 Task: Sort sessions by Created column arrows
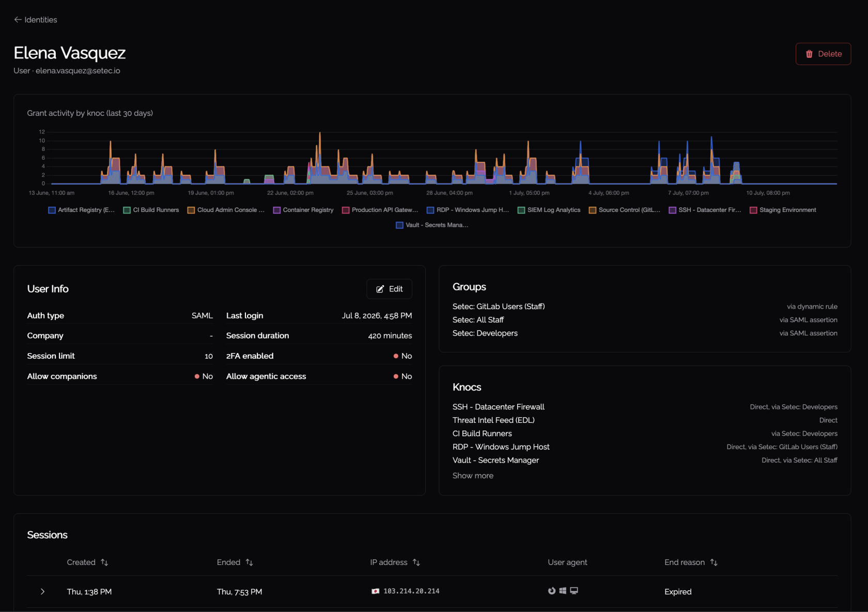(104, 562)
